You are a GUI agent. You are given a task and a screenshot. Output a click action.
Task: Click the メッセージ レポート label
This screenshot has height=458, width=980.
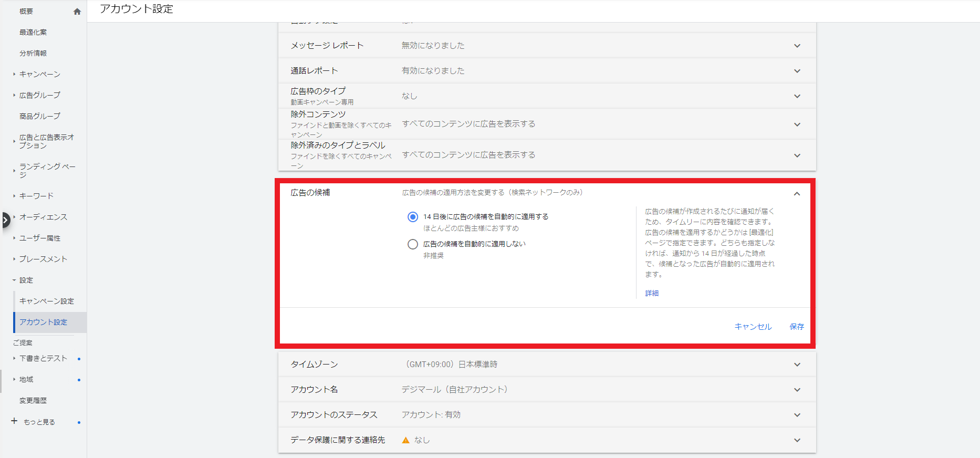[327, 46]
